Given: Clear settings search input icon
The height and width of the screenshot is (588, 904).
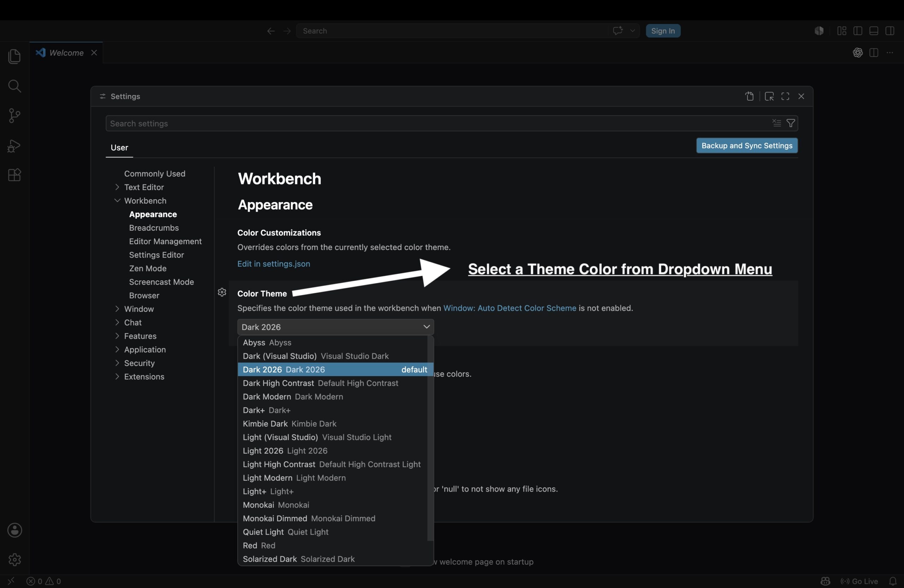Looking at the screenshot, I should point(777,123).
